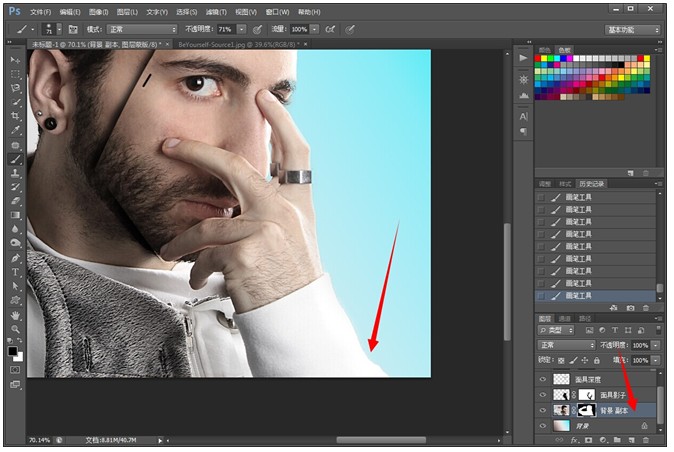The image size is (674, 452).
Task: Select the Brush tool in toolbox
Action: click(x=15, y=159)
